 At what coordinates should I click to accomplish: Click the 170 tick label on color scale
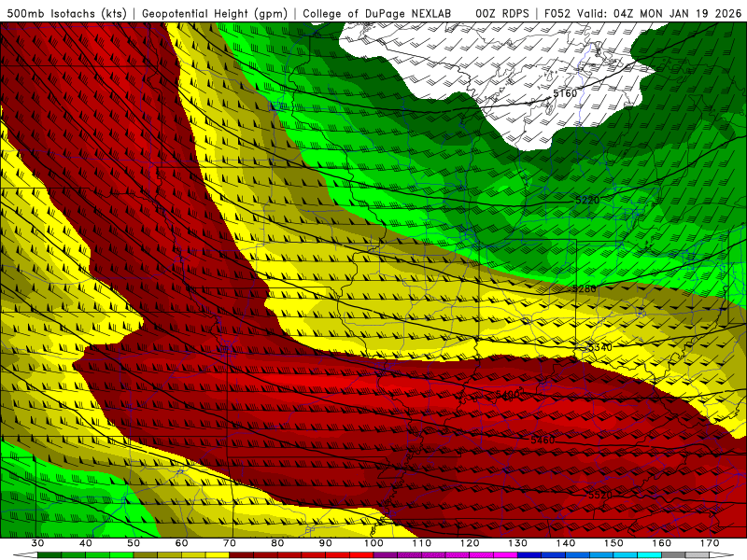[710, 543]
